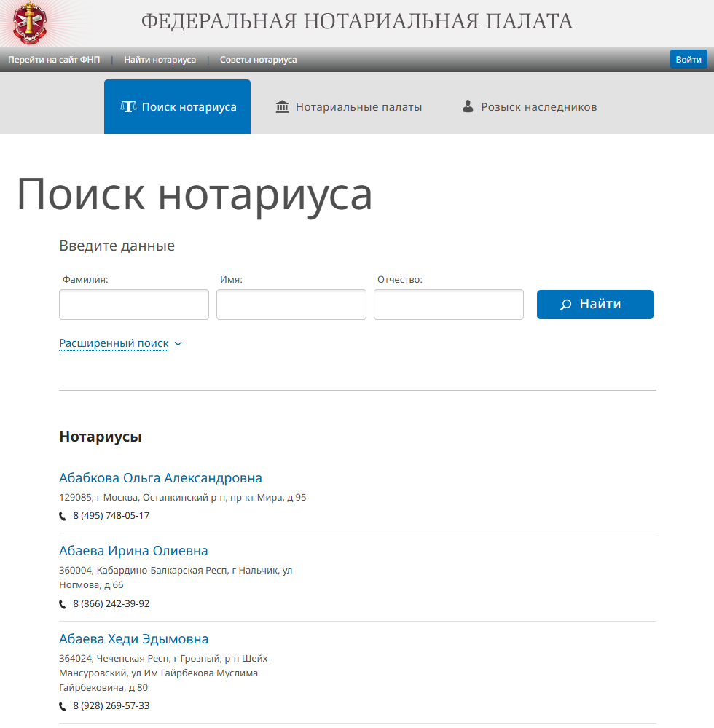Click the Federal Notary Chamber emblem logo
The height and width of the screenshot is (728, 714).
pyautogui.click(x=30, y=23)
